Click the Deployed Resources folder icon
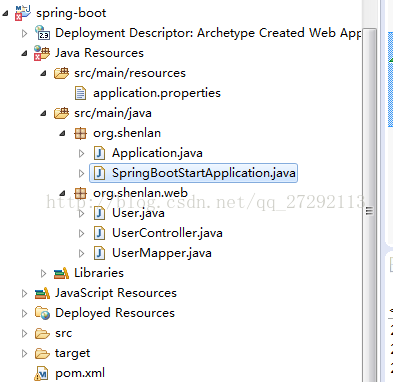The image size is (393, 382). coord(42,313)
